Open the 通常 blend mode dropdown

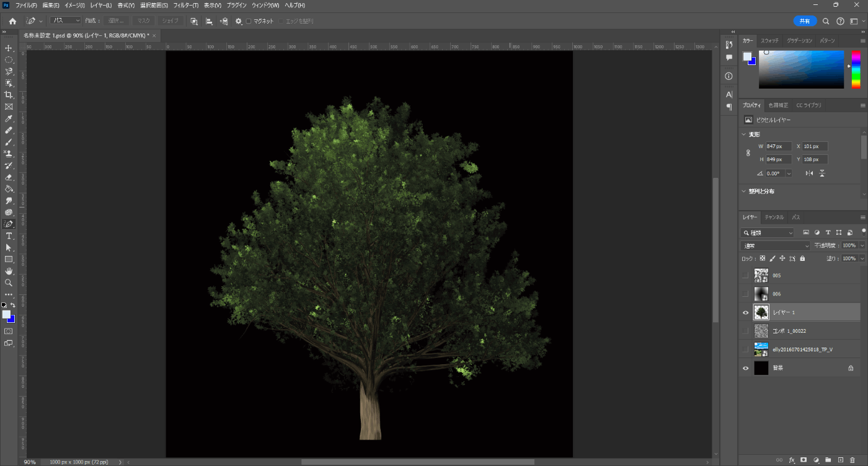(x=776, y=246)
